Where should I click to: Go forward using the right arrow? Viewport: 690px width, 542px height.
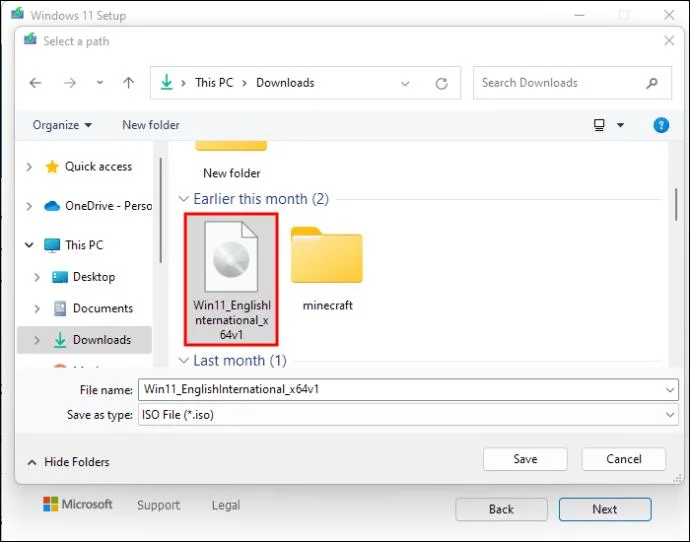(x=70, y=83)
